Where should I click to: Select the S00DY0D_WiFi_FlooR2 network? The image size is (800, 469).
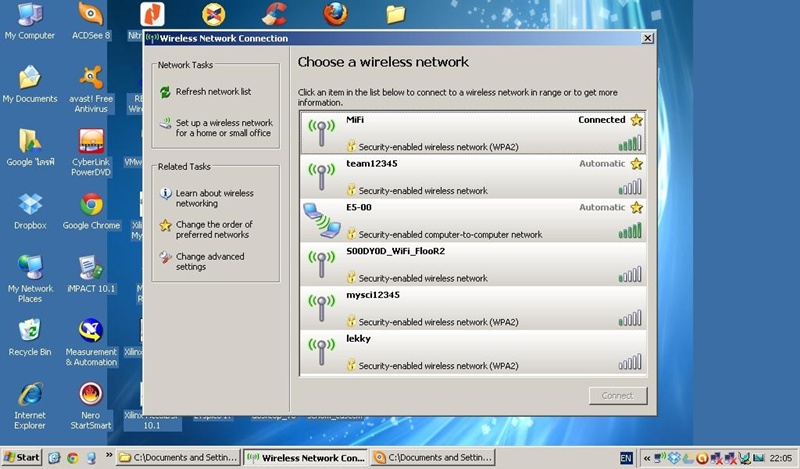coord(473,264)
